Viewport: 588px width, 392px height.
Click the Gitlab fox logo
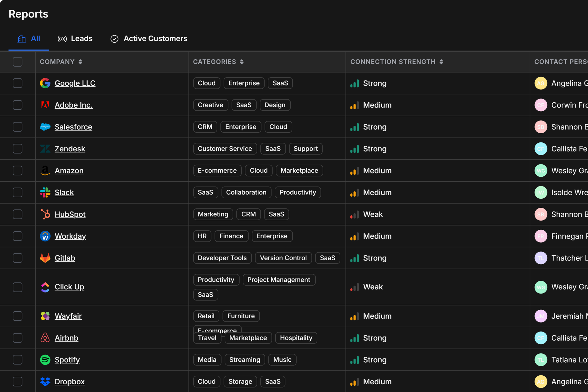click(45, 258)
